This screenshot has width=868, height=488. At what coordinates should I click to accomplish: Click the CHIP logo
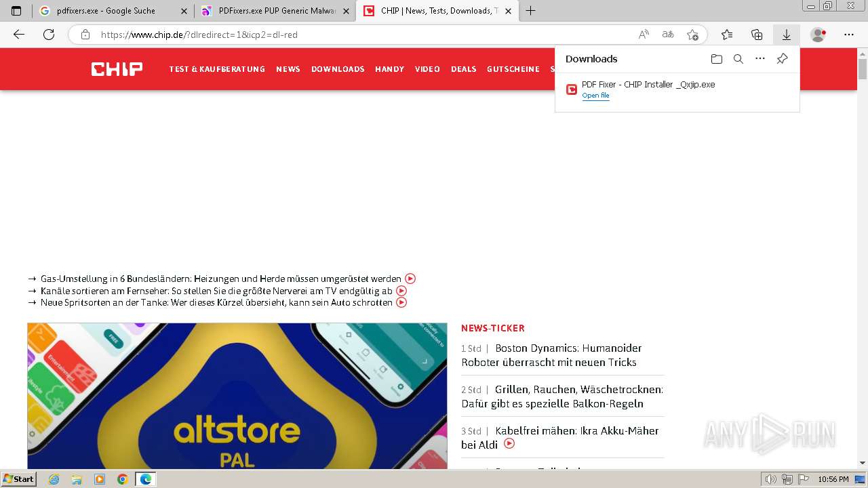click(x=117, y=68)
